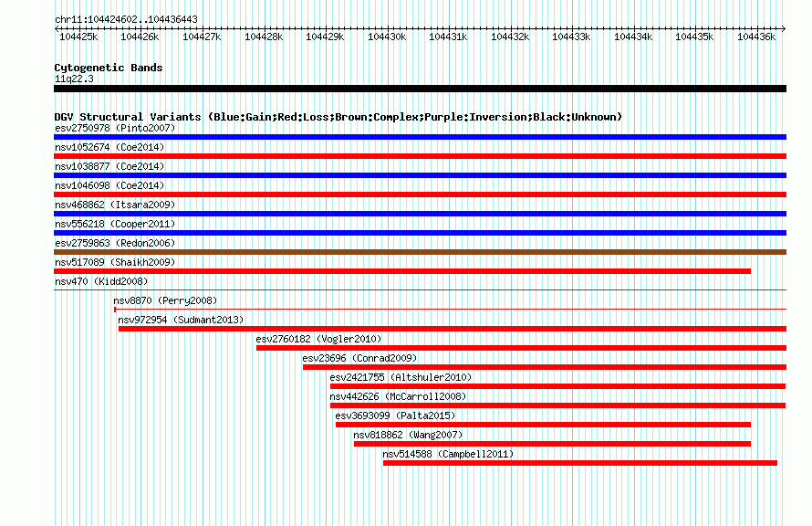This screenshot has height=526, width=812.
Task: Click the 104431k ruler position
Action: click(448, 37)
